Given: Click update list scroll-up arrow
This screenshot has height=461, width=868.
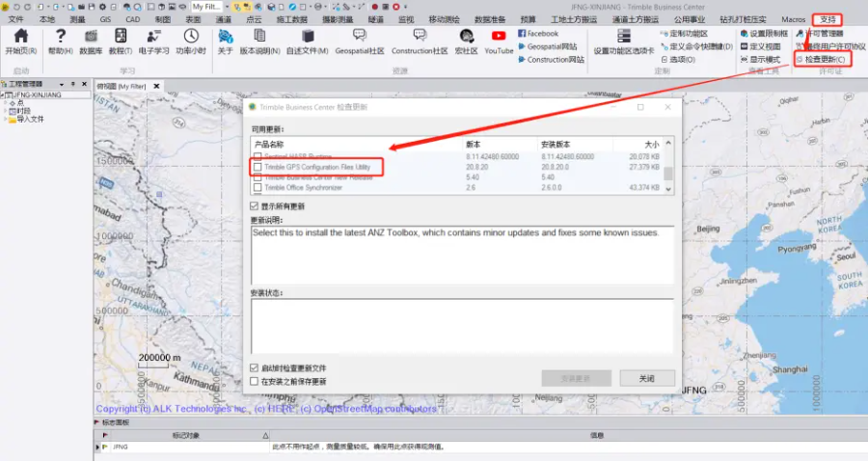Looking at the screenshot, I should point(668,144).
